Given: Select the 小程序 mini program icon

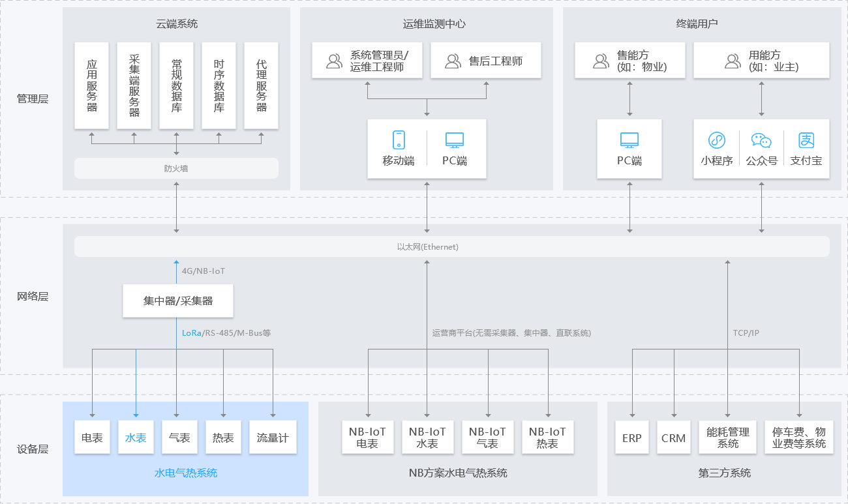Looking at the screenshot, I should (x=717, y=140).
